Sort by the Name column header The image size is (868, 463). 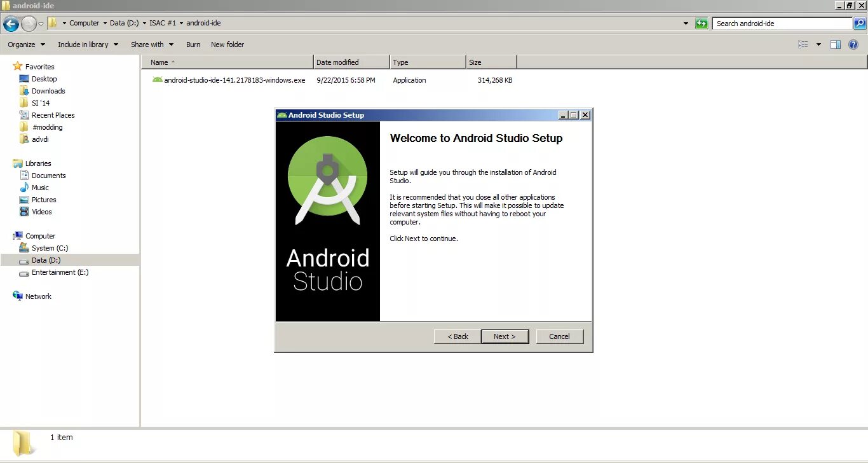(227, 62)
